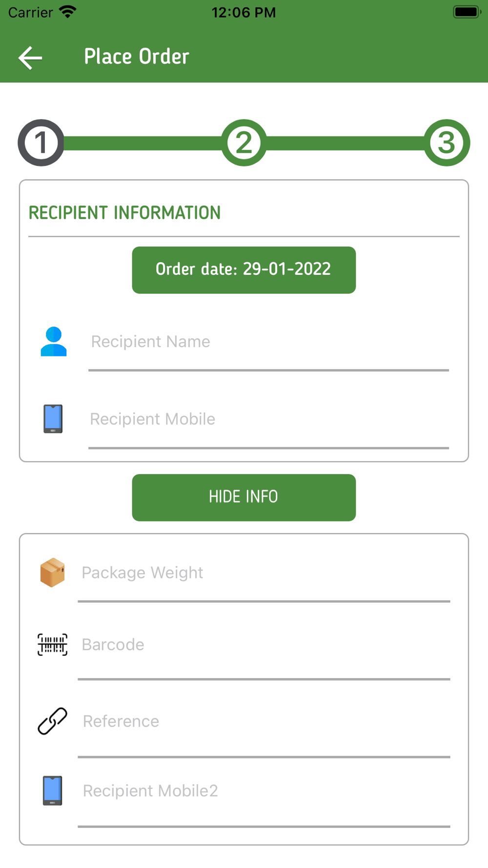Go to step 1 circle
This screenshot has width=488, height=868.
pos(41,143)
